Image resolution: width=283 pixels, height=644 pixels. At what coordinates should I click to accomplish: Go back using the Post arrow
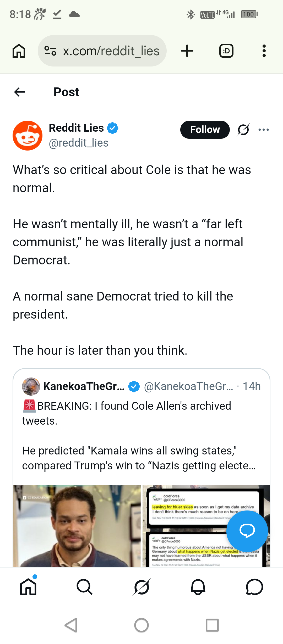20,92
